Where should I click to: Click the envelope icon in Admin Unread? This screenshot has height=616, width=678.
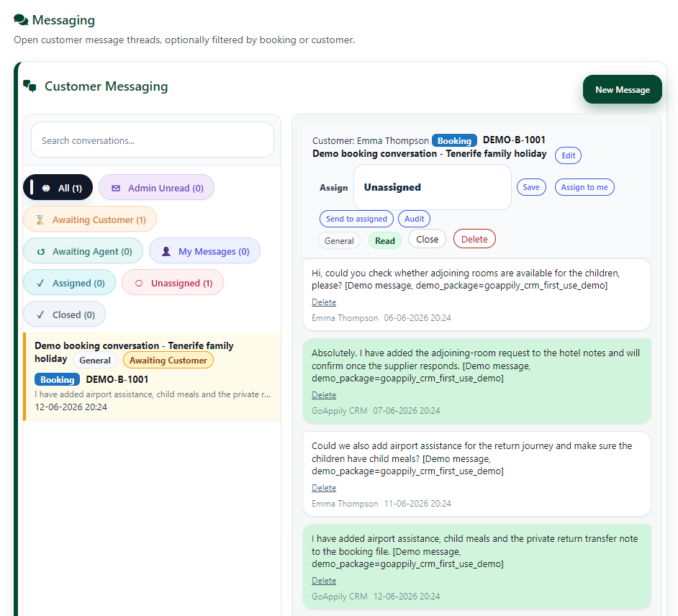point(116,188)
